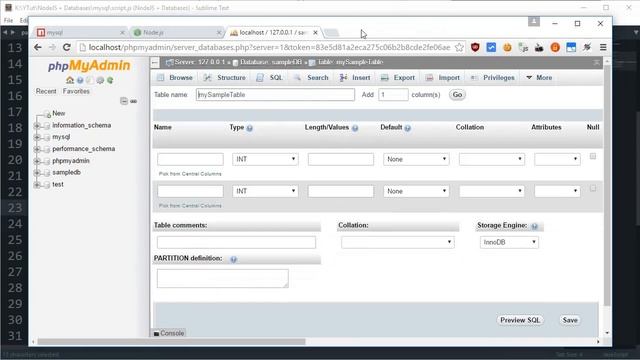Click the green reload navigation icon in sidebar

(x=110, y=80)
